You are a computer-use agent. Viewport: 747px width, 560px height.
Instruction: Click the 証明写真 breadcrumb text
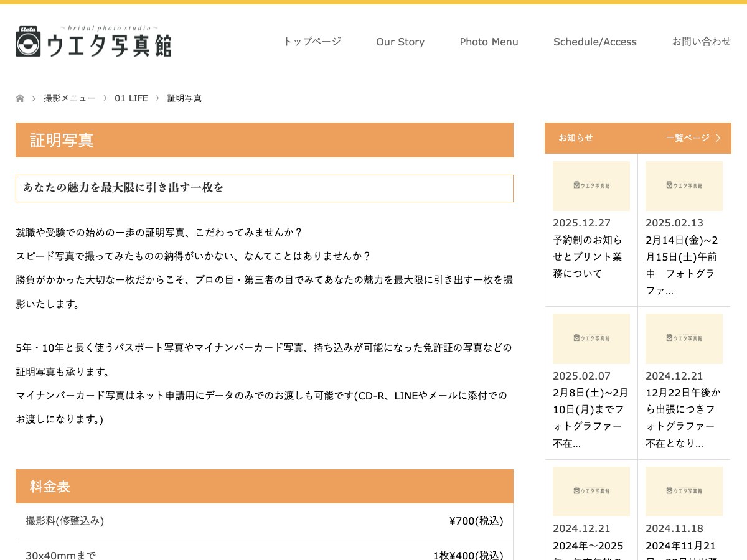click(x=184, y=98)
